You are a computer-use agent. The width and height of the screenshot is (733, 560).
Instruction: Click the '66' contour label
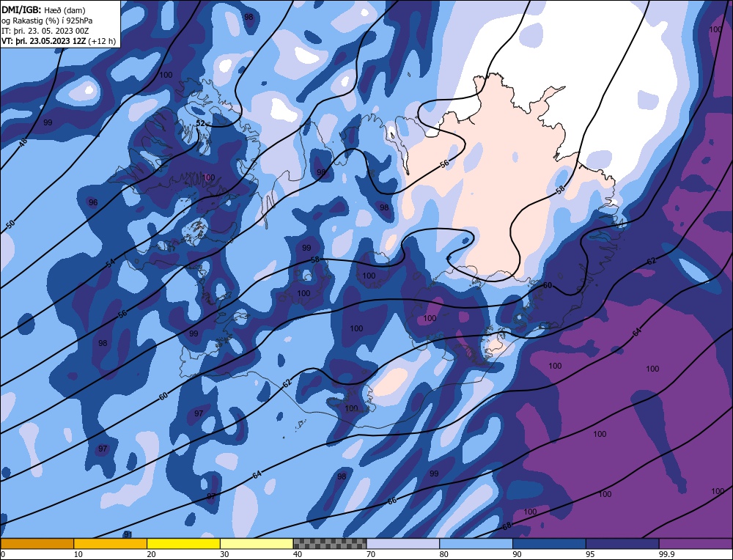point(391,501)
